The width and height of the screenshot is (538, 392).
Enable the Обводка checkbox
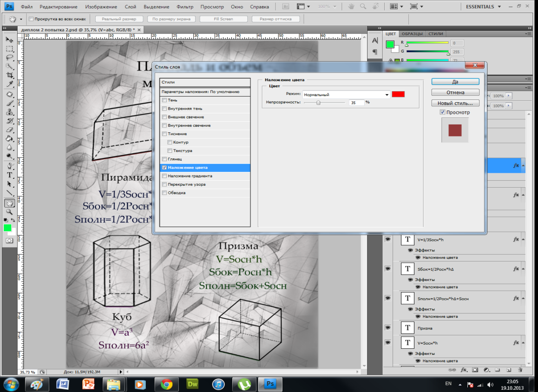pyautogui.click(x=164, y=193)
